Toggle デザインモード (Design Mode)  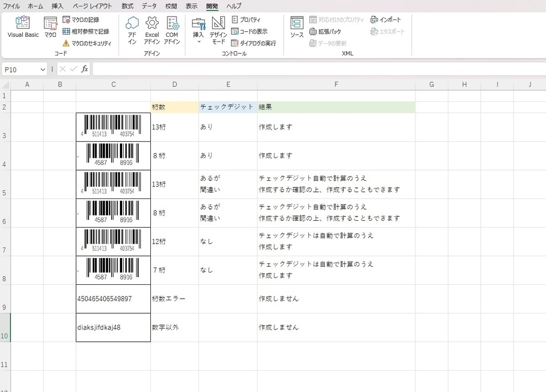click(218, 30)
